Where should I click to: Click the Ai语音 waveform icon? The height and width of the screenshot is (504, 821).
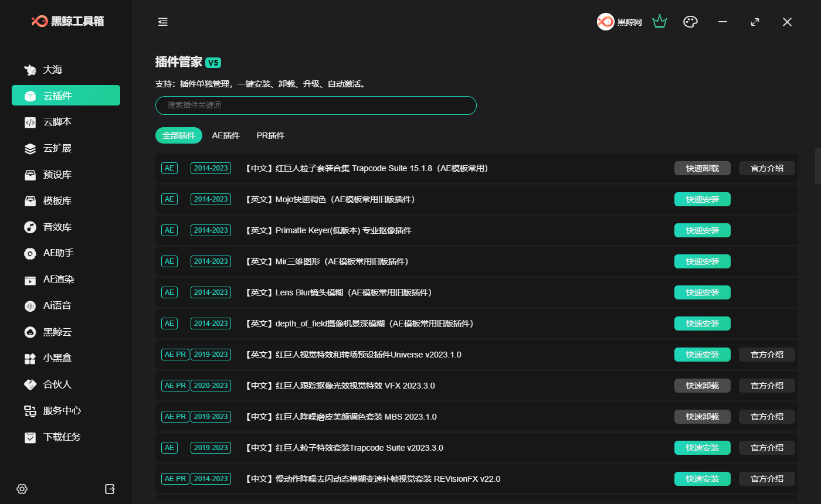30,306
